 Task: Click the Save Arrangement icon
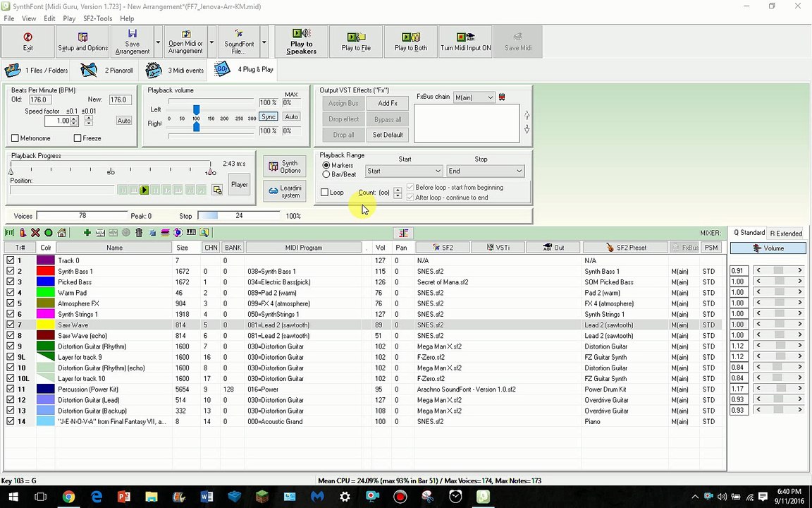[x=132, y=34]
